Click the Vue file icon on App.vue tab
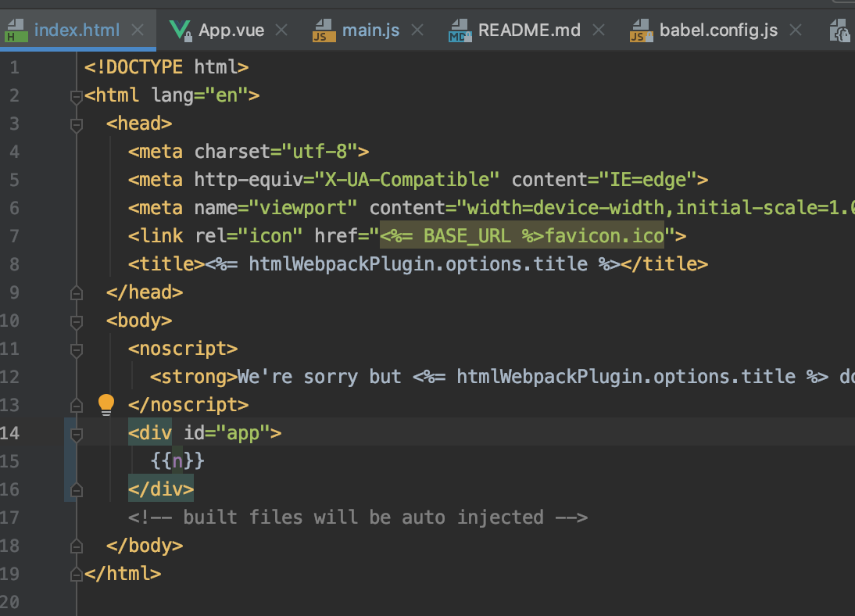The image size is (855, 616). coord(181,30)
